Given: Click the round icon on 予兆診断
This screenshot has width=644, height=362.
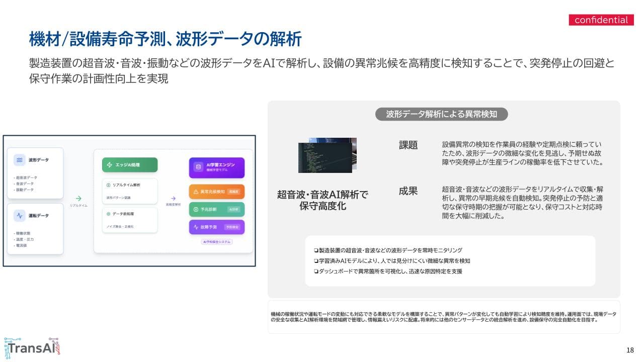Looking at the screenshot, I should click(196, 209).
